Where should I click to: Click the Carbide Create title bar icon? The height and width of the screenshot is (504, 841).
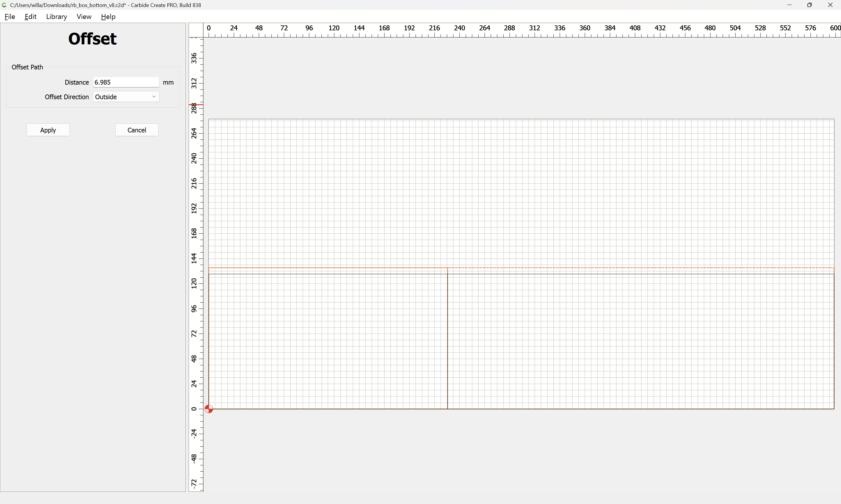pyautogui.click(x=4, y=5)
